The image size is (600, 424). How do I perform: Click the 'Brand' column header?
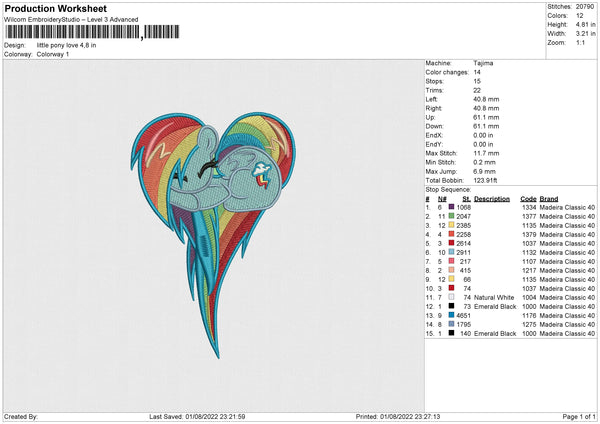(x=549, y=199)
